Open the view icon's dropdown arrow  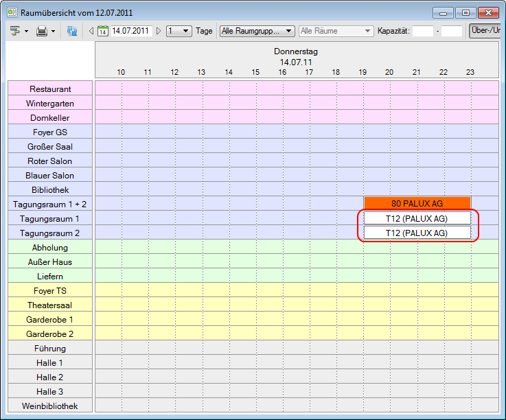coord(26,31)
